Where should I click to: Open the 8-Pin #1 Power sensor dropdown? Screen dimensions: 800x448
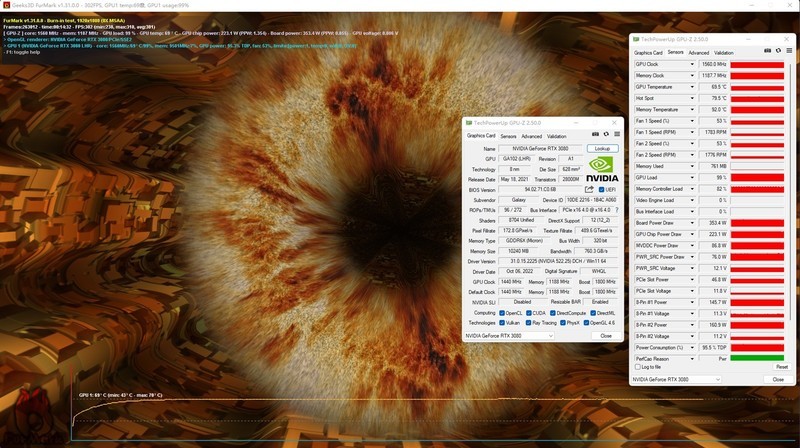(692, 302)
